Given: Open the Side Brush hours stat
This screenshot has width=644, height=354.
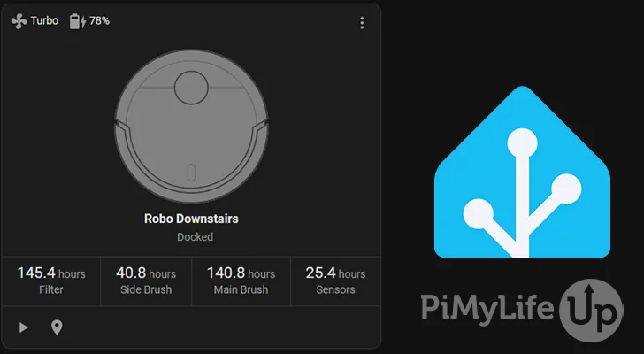Looking at the screenshot, I should tap(146, 281).
